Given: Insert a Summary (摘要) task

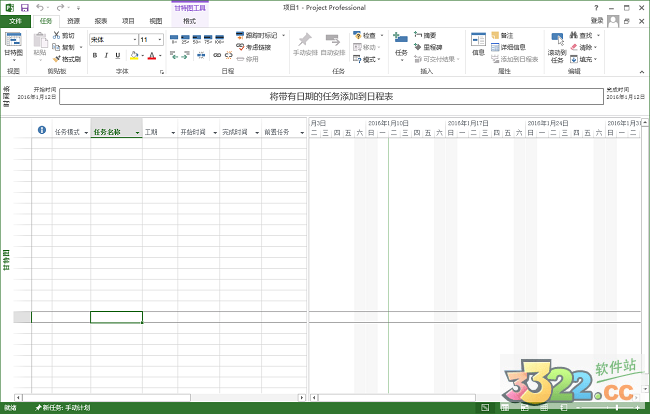Looking at the screenshot, I should tap(425, 35).
